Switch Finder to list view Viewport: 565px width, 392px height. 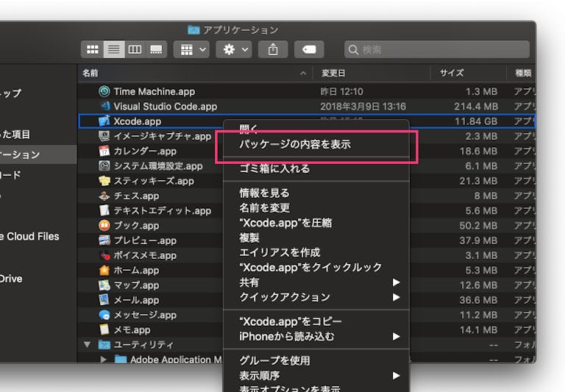pos(114,49)
